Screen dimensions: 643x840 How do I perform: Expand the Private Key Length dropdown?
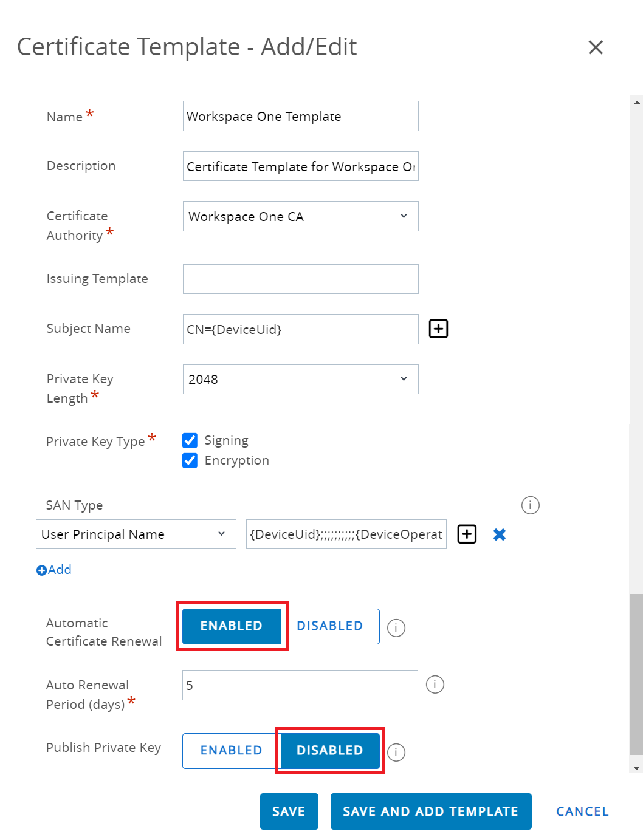pos(300,379)
